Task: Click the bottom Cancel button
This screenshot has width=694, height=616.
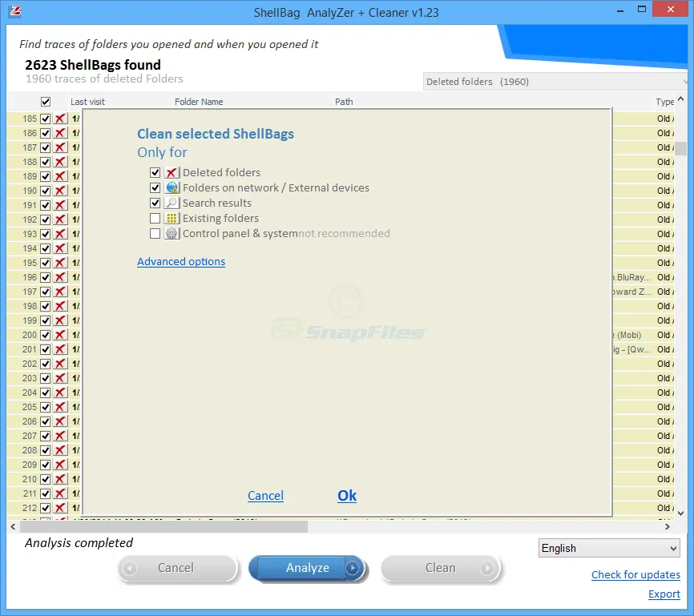Action: (177, 568)
